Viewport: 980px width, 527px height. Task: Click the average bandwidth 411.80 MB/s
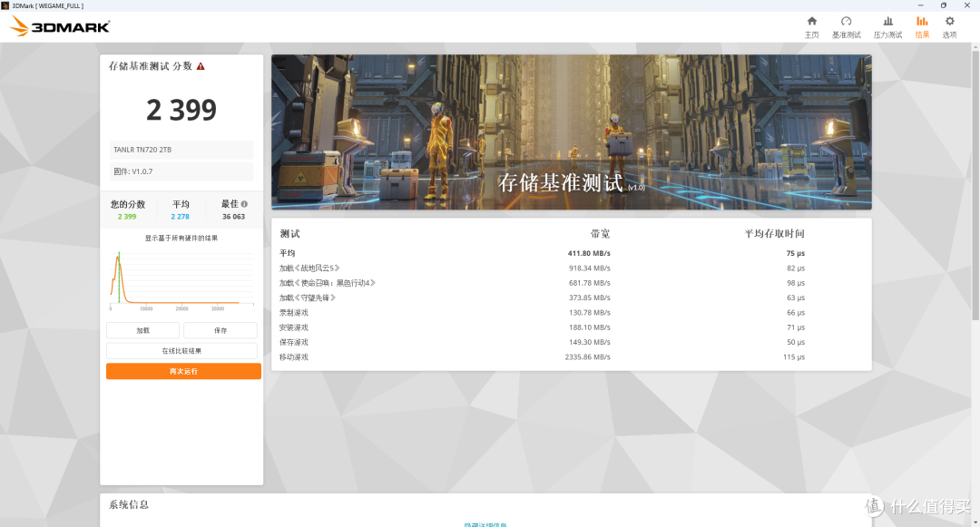pyautogui.click(x=589, y=253)
